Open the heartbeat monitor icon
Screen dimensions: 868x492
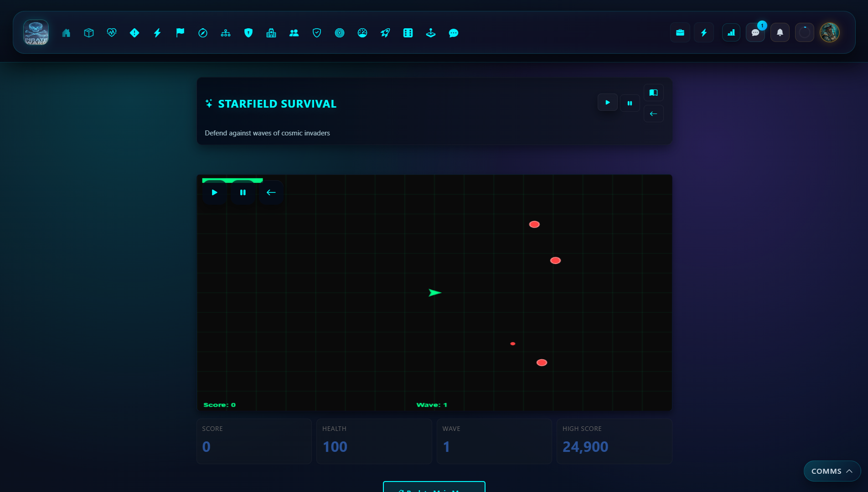coord(112,33)
